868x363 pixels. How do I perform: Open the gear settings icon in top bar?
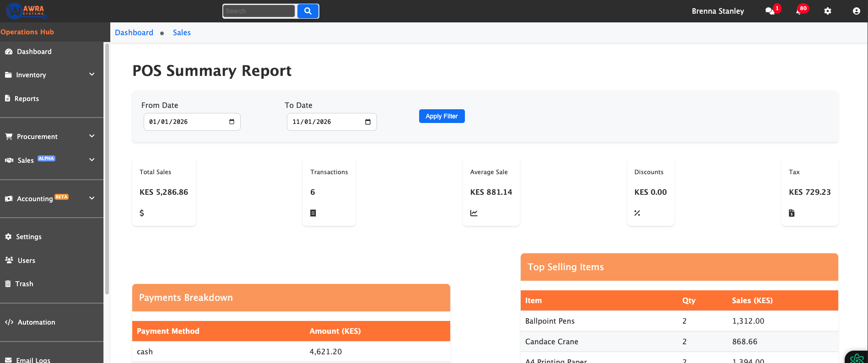(x=828, y=11)
